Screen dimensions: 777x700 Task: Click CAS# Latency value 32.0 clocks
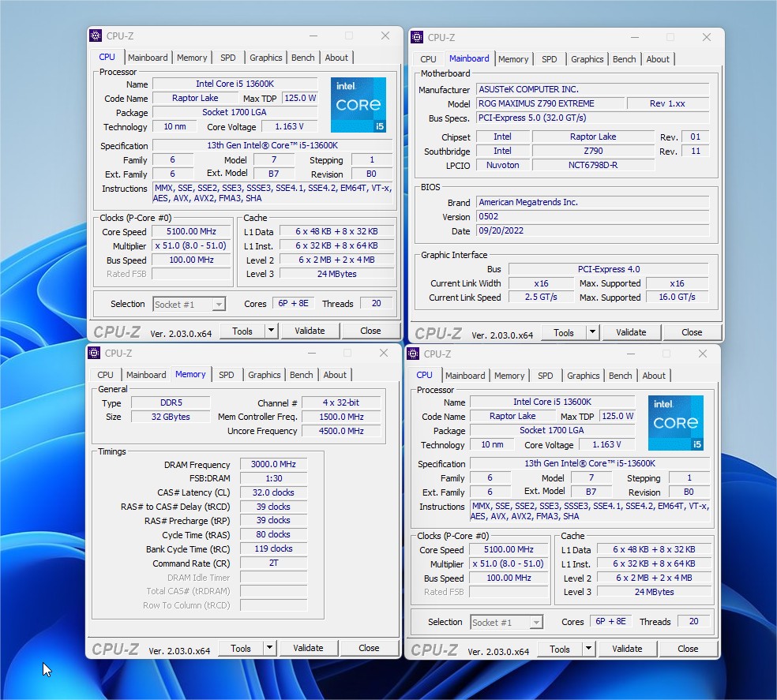pos(273,492)
